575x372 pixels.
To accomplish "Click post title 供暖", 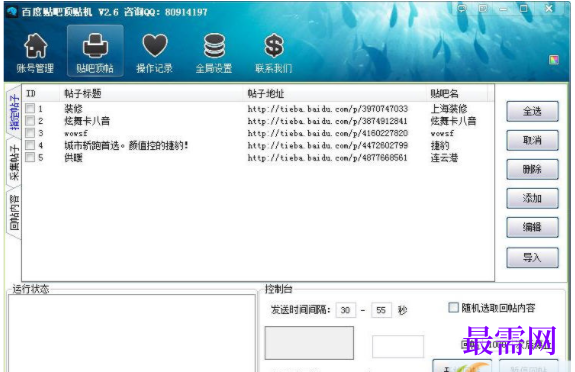I will pos(73,158).
